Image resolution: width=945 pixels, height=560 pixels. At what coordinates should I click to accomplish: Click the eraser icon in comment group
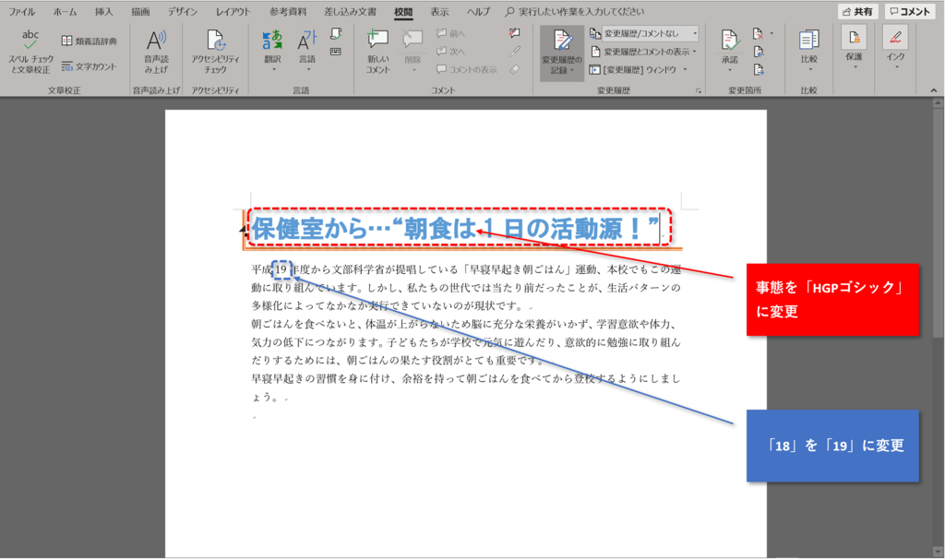[x=514, y=69]
